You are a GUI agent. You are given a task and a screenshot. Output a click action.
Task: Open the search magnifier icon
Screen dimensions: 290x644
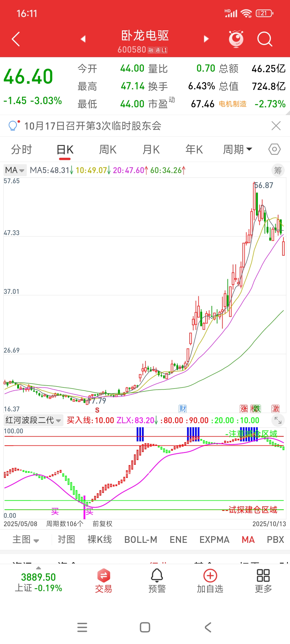tap(265, 39)
